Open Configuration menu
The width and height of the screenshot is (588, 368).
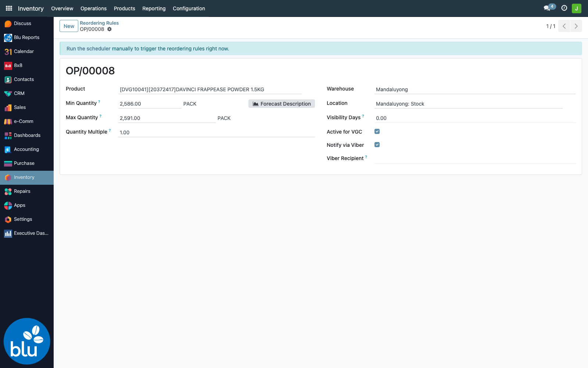[189, 8]
